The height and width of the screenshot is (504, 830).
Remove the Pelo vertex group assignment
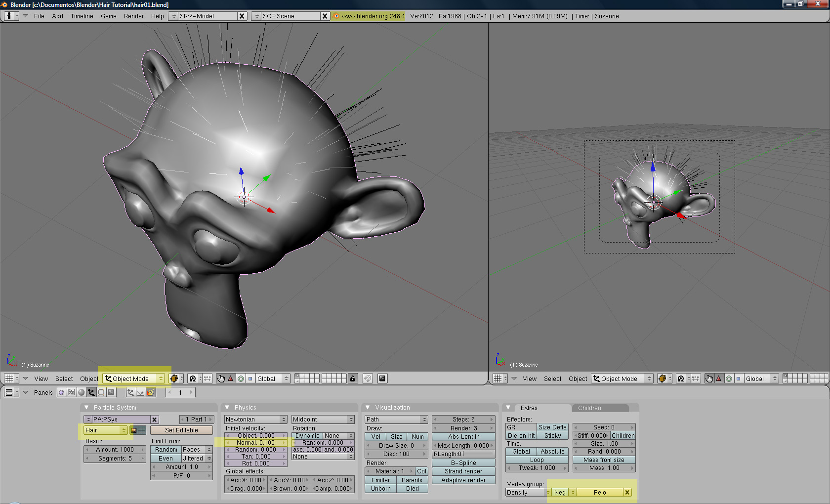627,492
